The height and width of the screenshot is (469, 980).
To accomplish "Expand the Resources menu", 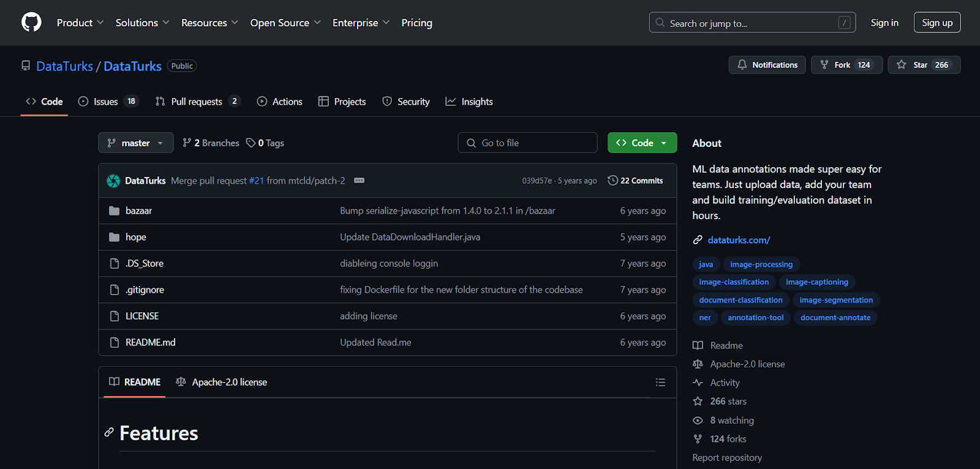I will [x=209, y=23].
